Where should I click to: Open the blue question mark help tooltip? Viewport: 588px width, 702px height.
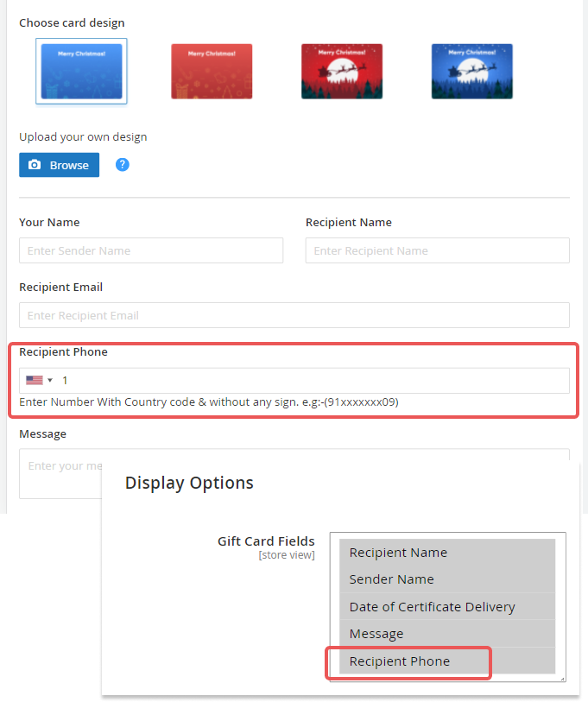(123, 164)
